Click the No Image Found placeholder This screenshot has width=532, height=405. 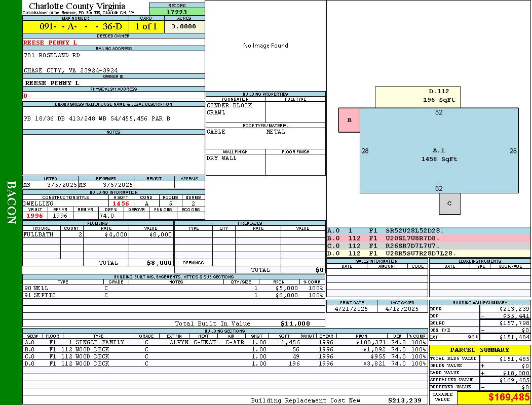click(265, 46)
